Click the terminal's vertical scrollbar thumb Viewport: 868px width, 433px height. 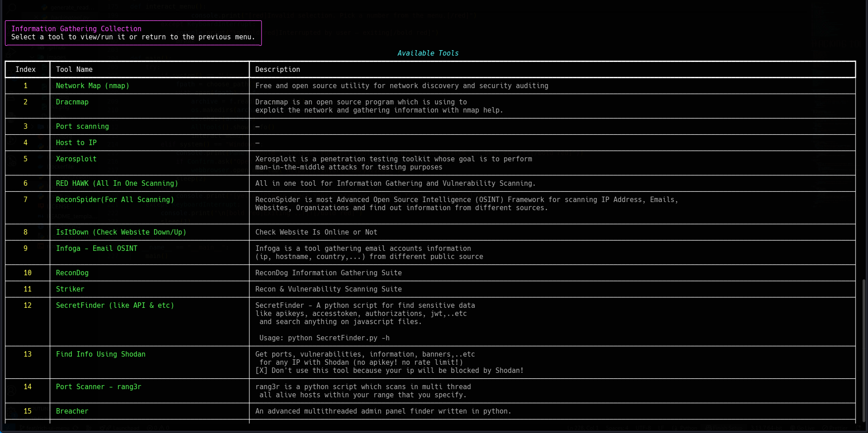(864, 351)
